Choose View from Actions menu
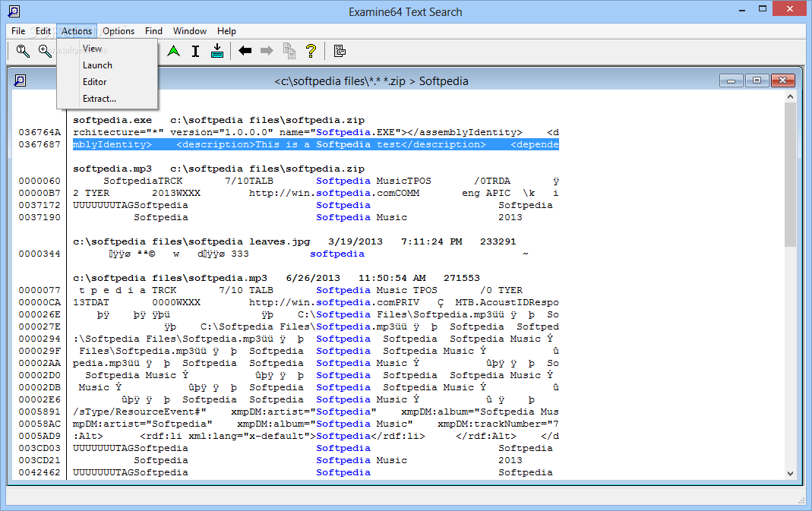This screenshot has width=812, height=511. pos(107,49)
